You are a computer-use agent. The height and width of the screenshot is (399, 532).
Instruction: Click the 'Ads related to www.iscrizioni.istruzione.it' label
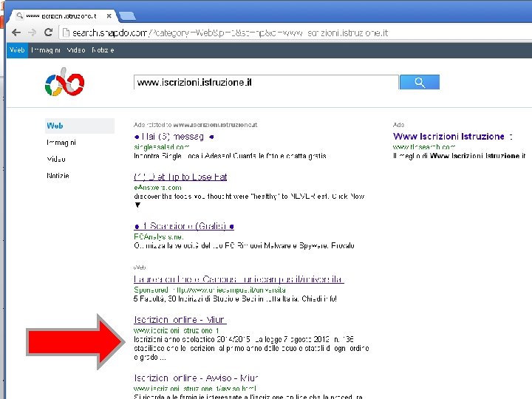[195, 125]
